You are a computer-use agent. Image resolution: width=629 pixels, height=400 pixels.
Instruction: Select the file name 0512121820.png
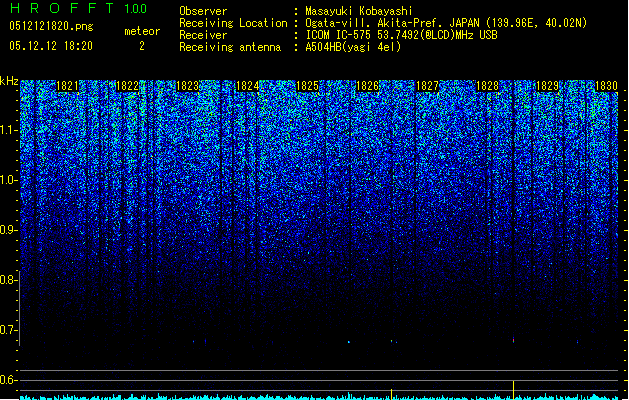click(51, 27)
